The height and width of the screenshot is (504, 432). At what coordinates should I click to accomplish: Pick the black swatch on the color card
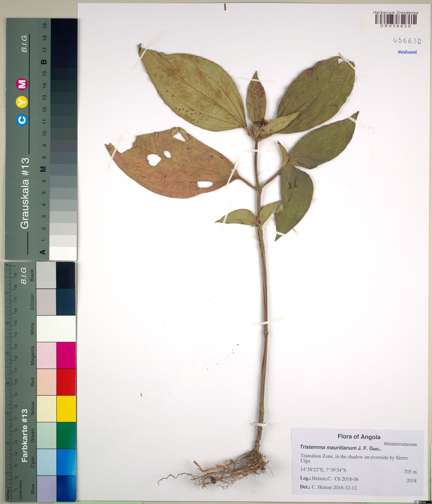(66, 275)
